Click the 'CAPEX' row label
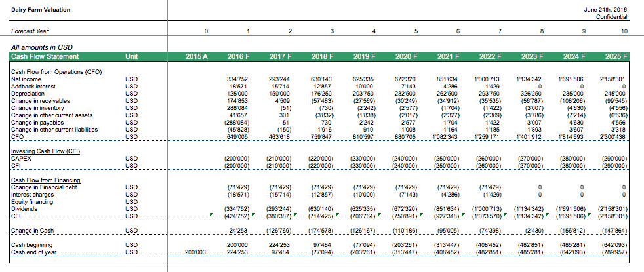Viewport: 644px width, 272px height. pyautogui.click(x=21, y=158)
